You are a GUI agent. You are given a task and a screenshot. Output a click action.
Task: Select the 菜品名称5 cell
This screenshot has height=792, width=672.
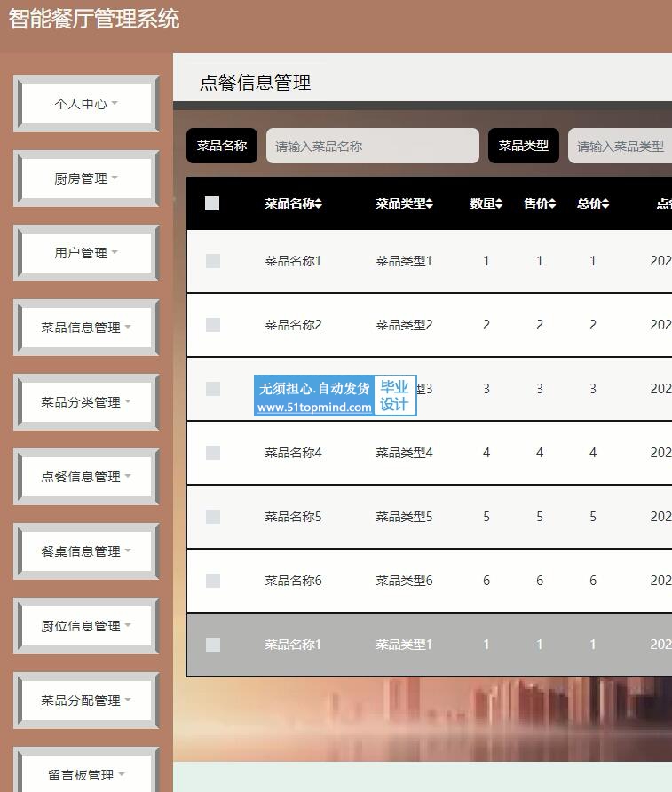pyautogui.click(x=293, y=517)
